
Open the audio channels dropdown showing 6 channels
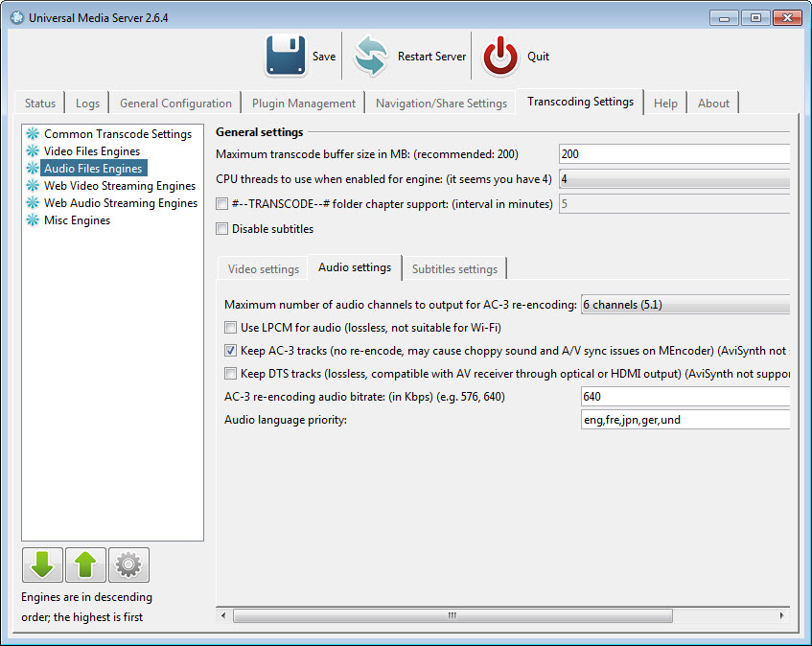685,305
